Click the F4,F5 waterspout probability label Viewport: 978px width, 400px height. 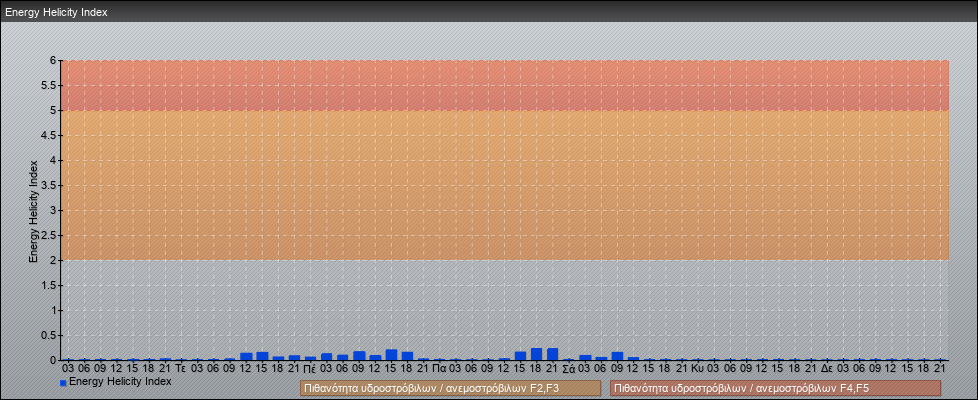click(775, 388)
